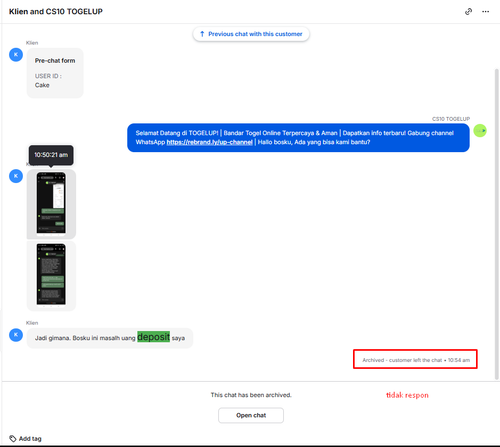Click the Open chat button
Viewport: 500px width, 447px height.
[x=251, y=415]
